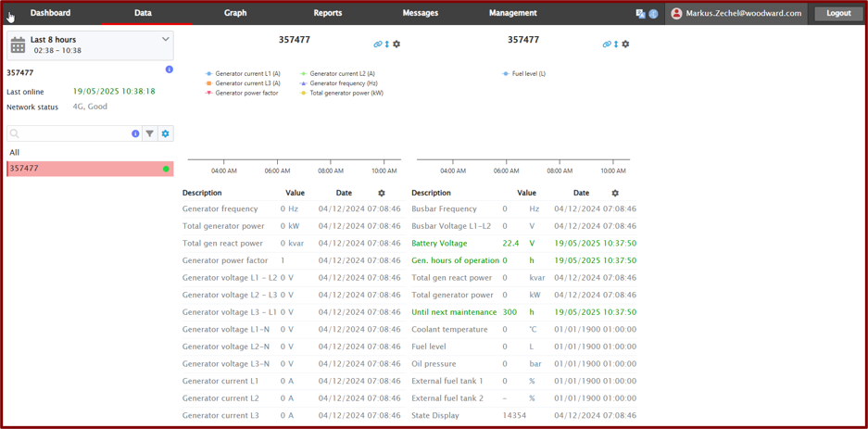Open the Markus.Zechel user account menu
Viewport: 868px width, 429px height.
point(736,14)
